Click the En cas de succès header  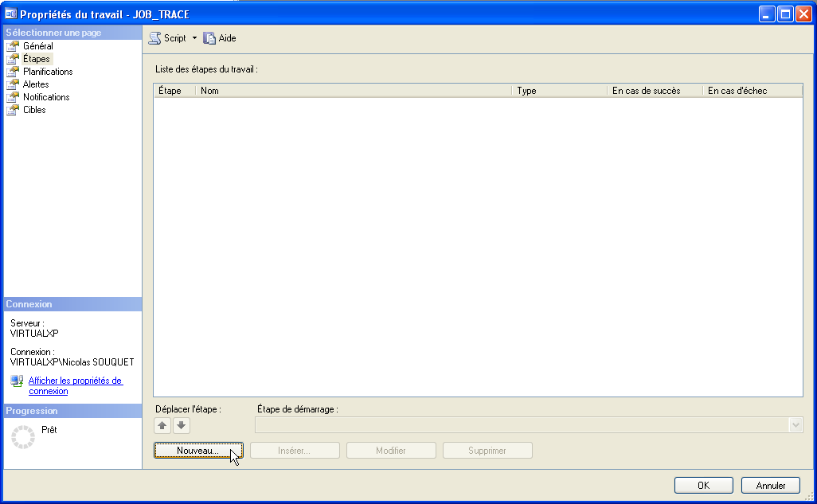coord(654,91)
